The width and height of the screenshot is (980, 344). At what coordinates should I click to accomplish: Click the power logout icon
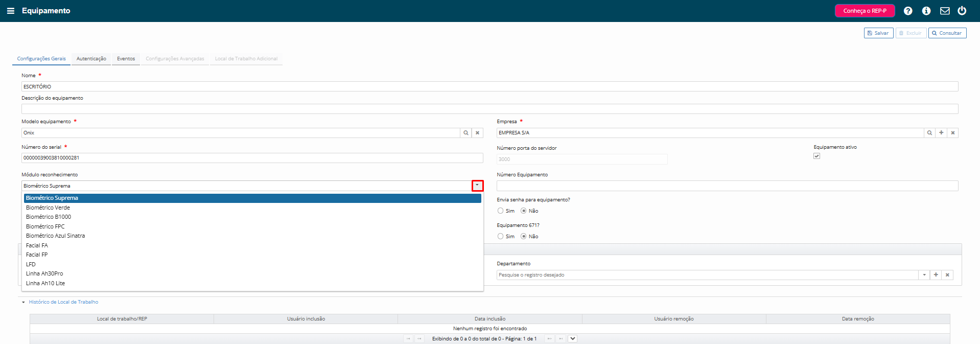point(962,11)
